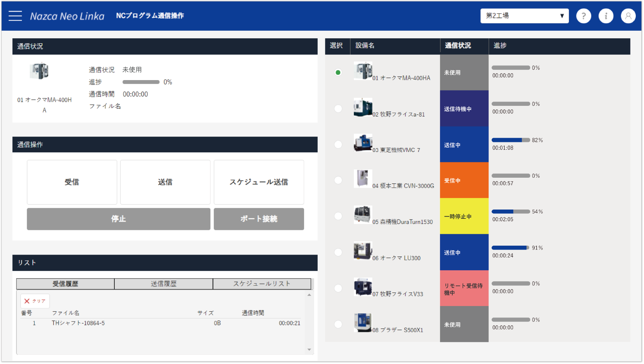Open the user account icon

628,16
